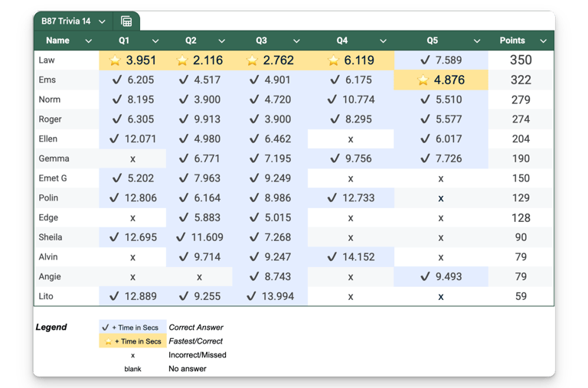Click the checkmark in Lito's Q3 cell
This screenshot has width=588, height=388.
click(x=250, y=296)
